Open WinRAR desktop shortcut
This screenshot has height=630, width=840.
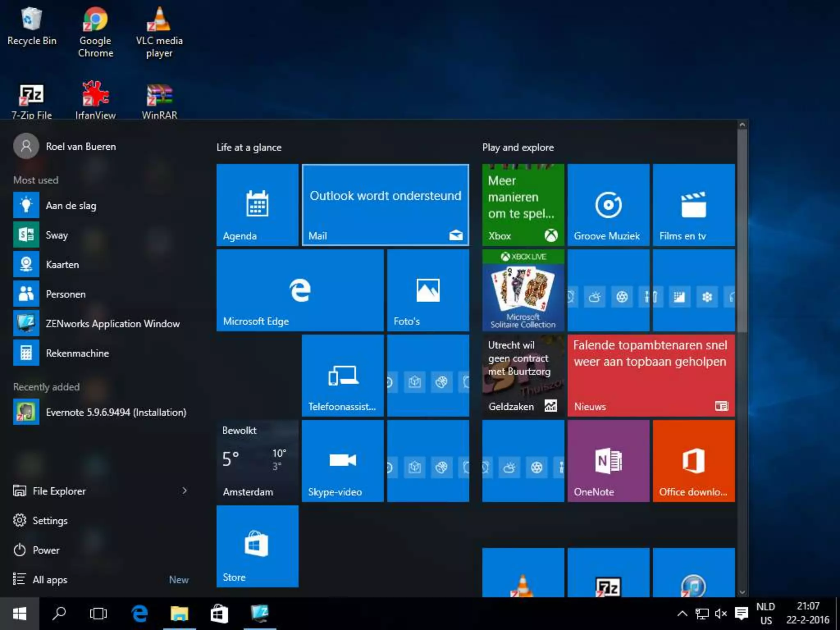159,101
